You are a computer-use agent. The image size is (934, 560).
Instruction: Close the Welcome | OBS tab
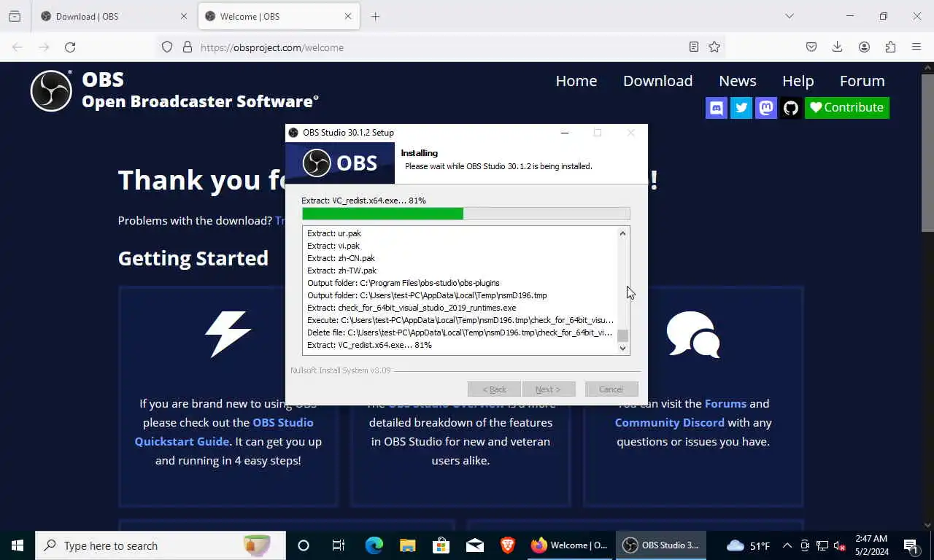coord(348,16)
